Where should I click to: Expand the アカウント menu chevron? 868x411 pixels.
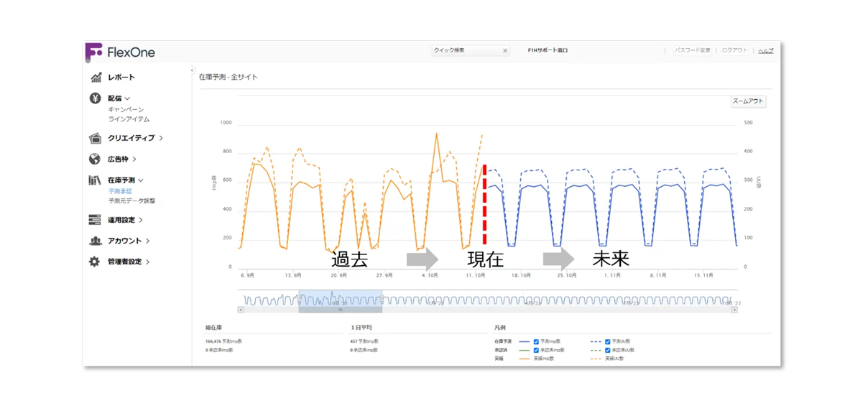(147, 241)
